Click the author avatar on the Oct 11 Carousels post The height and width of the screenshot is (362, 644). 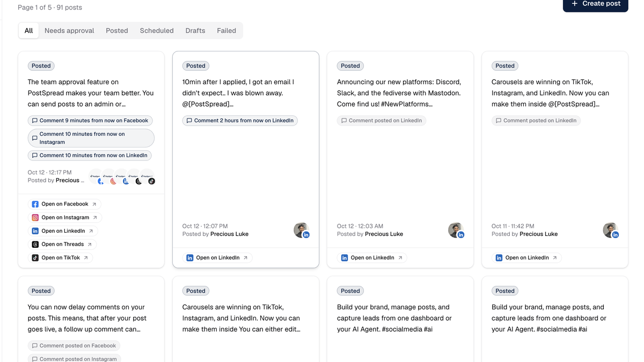pos(611,230)
